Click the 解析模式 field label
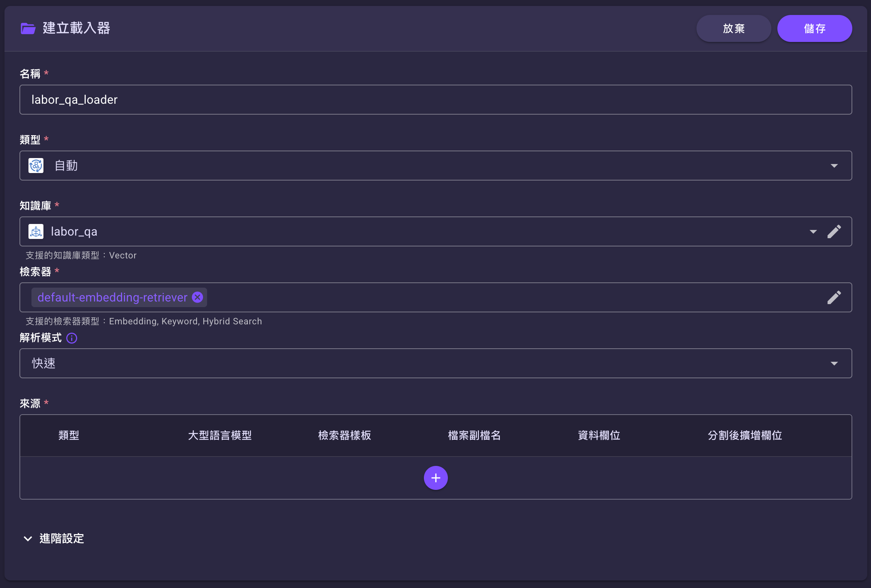Screen dimensions: 871x588 pos(40,338)
